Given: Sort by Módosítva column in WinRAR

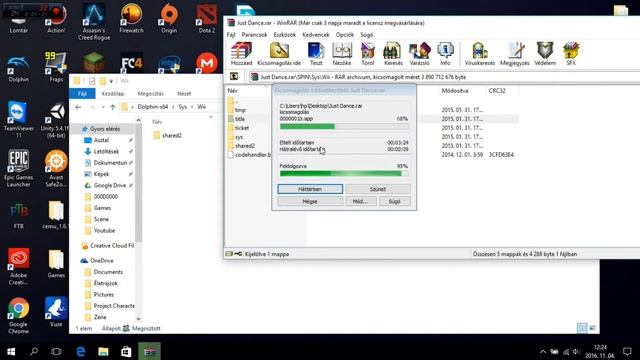Looking at the screenshot, I should click(455, 91).
